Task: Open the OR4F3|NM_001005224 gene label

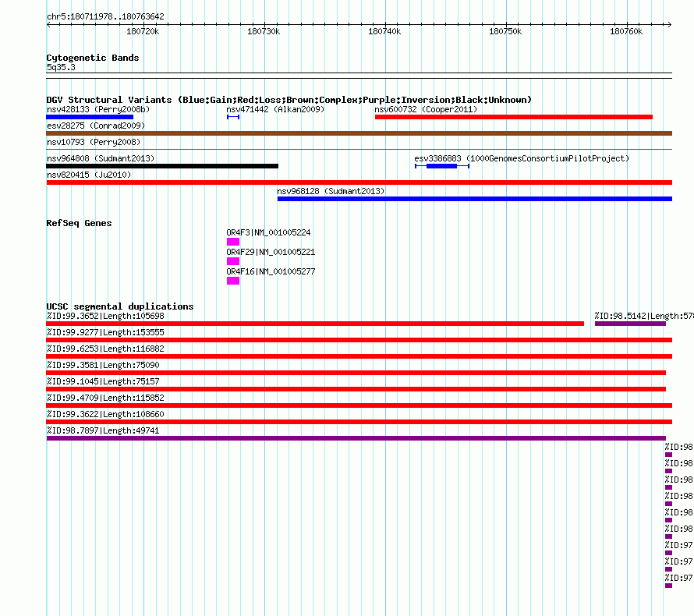Action: [269, 232]
